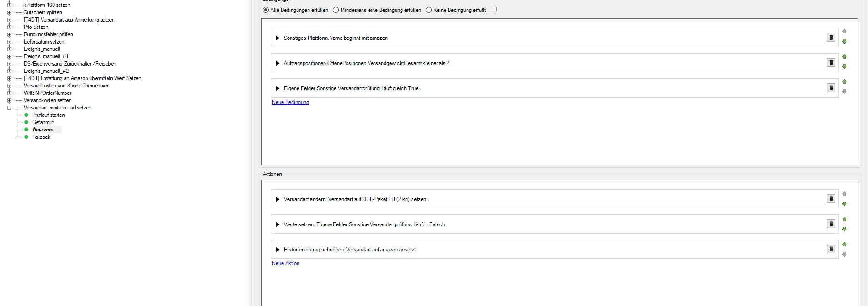Viewport: 868px width, 306px height.
Task: Select the 'Amazon' rule in tree
Action: [x=43, y=130]
